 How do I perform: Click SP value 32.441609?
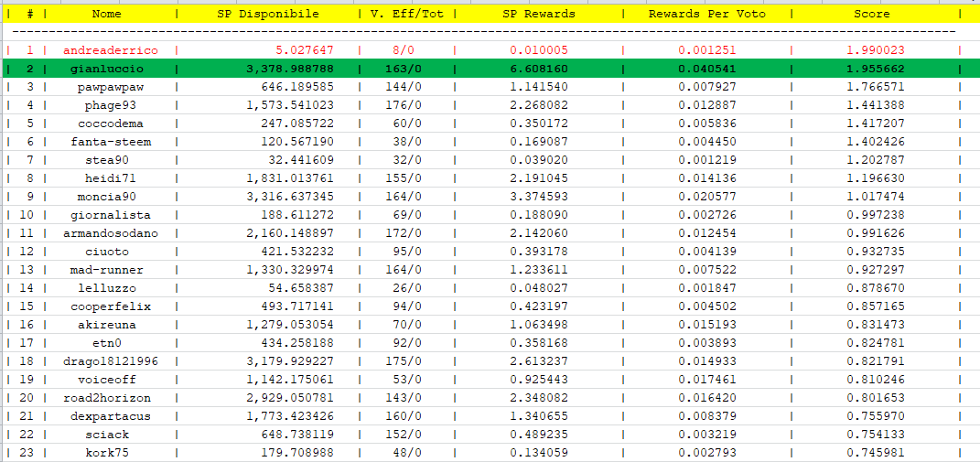(x=301, y=160)
